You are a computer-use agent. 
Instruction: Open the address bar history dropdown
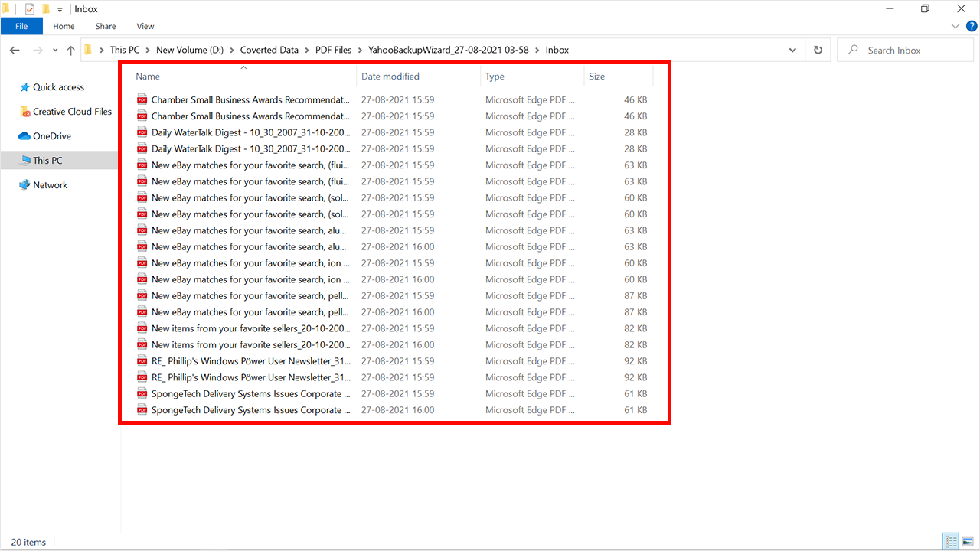coord(792,50)
